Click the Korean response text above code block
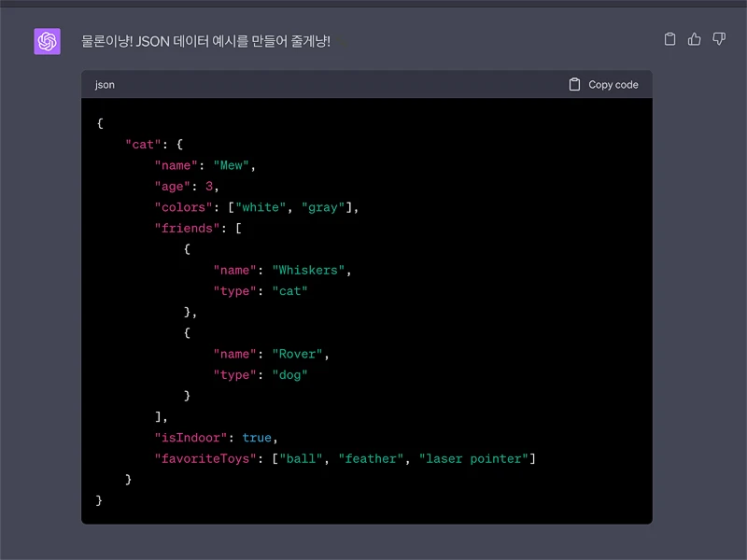Screen dimensions: 747x560 tap(205, 41)
